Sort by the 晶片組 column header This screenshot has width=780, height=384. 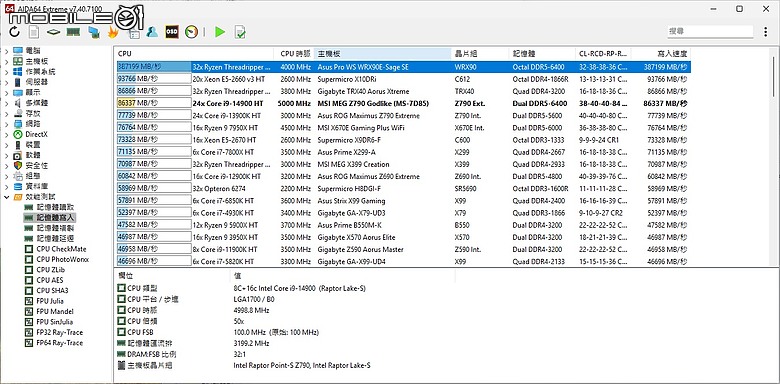(x=480, y=54)
